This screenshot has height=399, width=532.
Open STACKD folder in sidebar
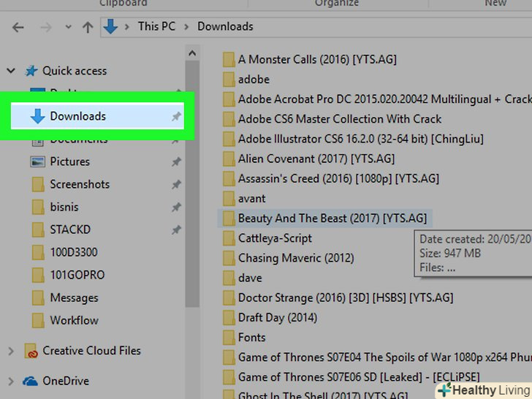(70, 229)
